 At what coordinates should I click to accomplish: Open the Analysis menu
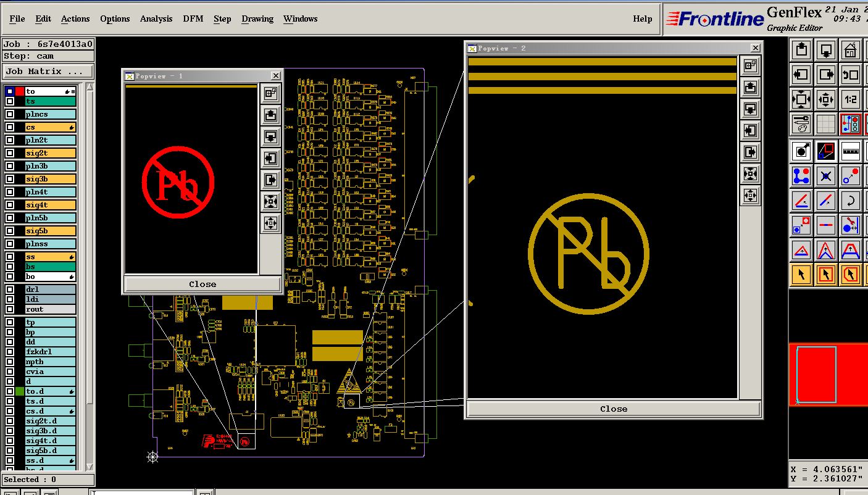[x=156, y=19]
